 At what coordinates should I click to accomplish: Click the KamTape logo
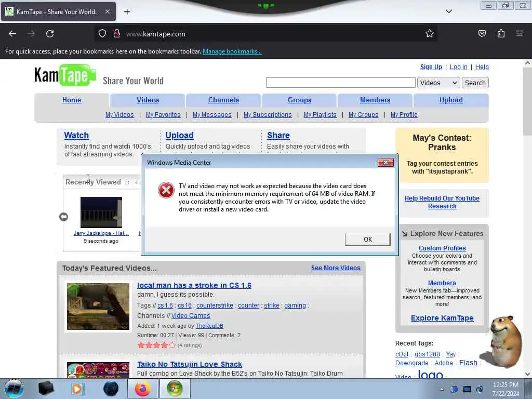pyautogui.click(x=65, y=75)
